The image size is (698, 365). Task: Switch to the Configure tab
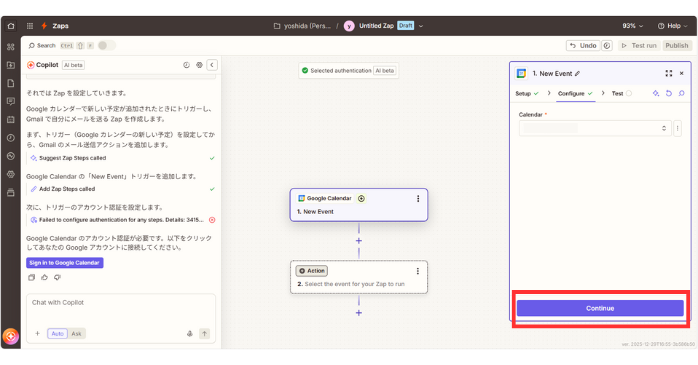[x=575, y=93]
